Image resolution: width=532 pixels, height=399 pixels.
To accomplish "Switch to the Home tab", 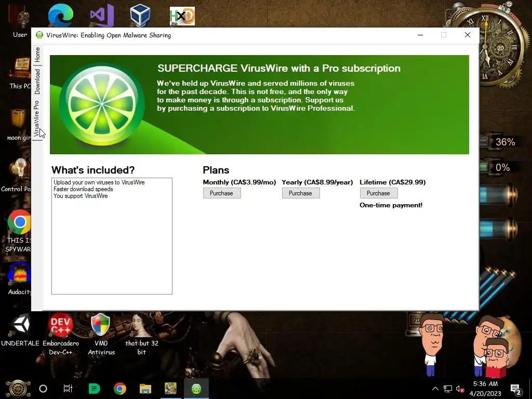I will pyautogui.click(x=37, y=55).
